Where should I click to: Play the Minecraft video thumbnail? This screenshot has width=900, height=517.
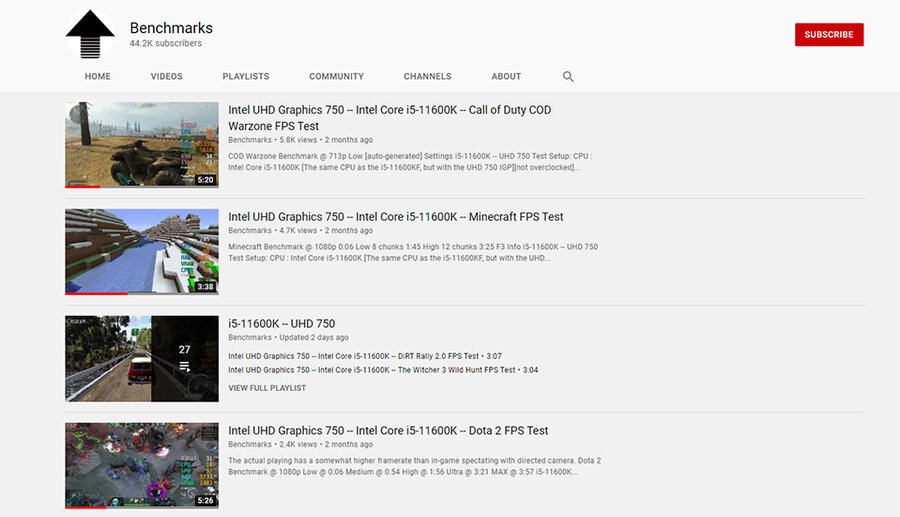142,251
